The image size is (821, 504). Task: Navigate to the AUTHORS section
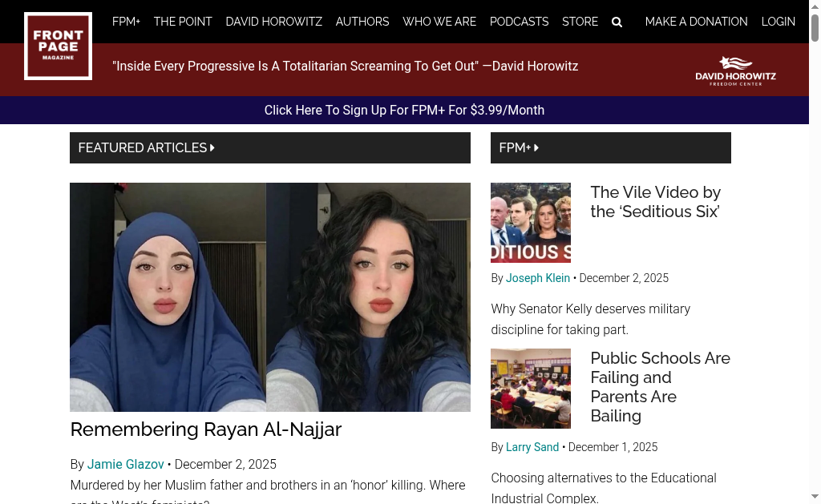[x=362, y=22]
